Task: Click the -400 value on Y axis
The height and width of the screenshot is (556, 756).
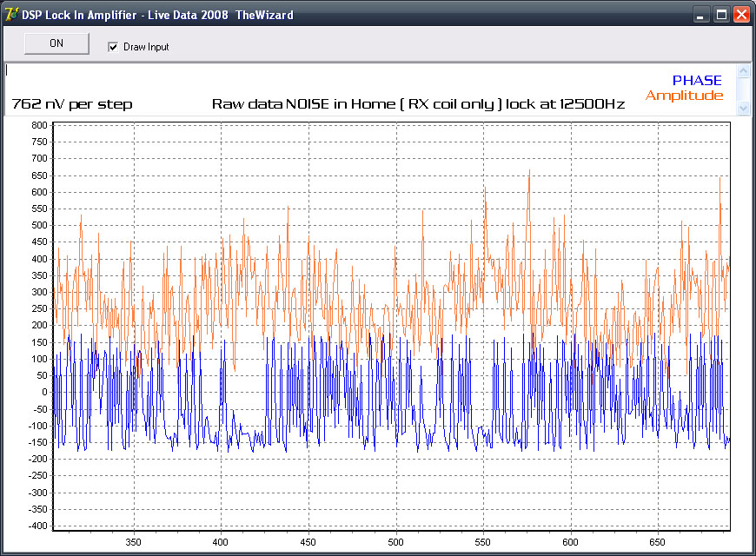Action: pyautogui.click(x=36, y=526)
